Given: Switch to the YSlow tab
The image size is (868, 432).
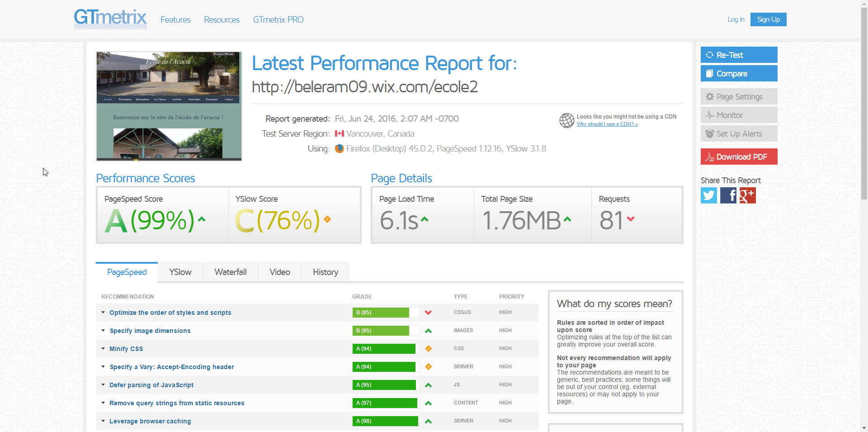Looking at the screenshot, I should pyautogui.click(x=180, y=272).
